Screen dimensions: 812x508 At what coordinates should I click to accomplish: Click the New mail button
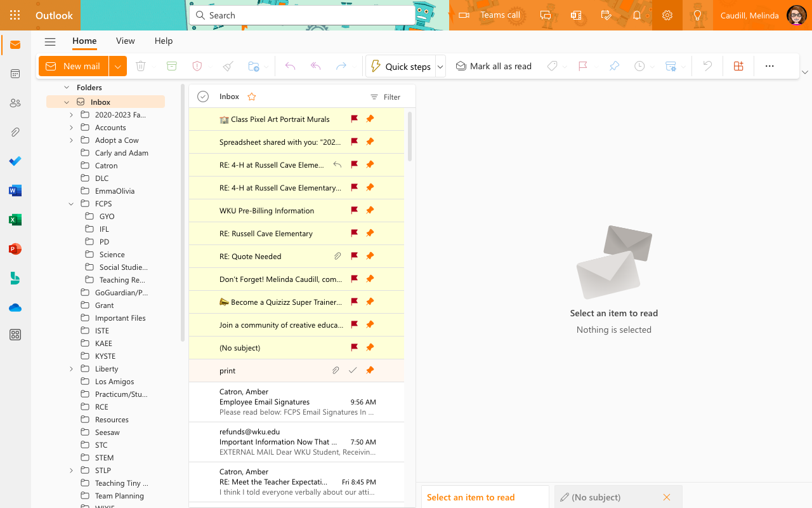click(x=74, y=66)
